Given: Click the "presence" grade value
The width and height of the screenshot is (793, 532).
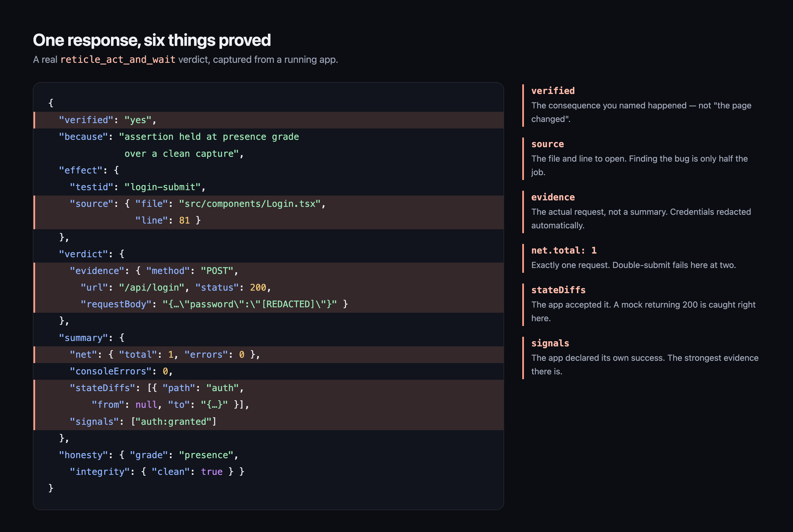Looking at the screenshot, I should tap(206, 455).
